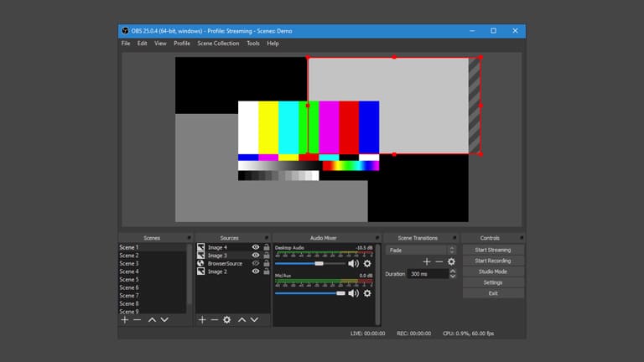The width and height of the screenshot is (644, 362).
Task: Click the Image 4 source type icon
Action: pos(200,247)
